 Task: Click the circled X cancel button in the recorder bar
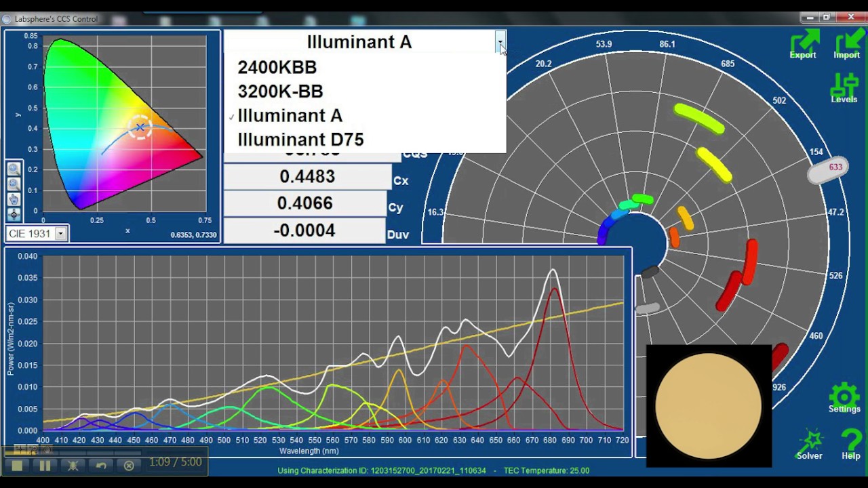(129, 466)
